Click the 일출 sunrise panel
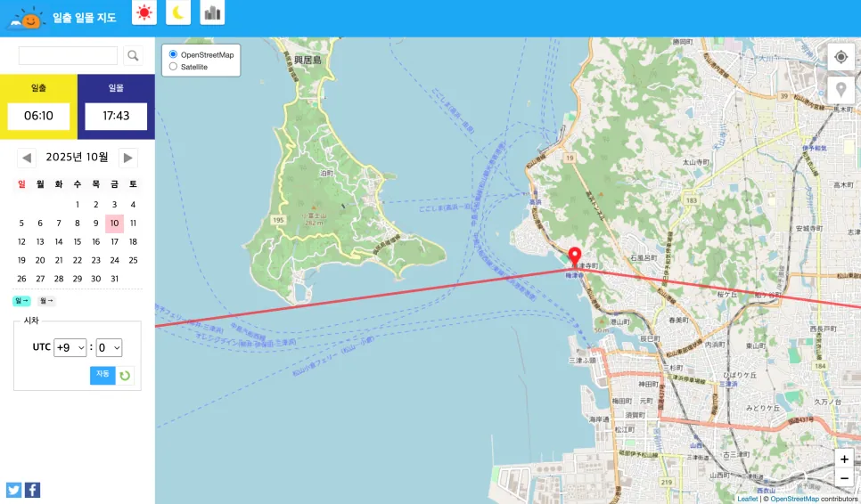Screen dimensions: 861x504 (38, 107)
